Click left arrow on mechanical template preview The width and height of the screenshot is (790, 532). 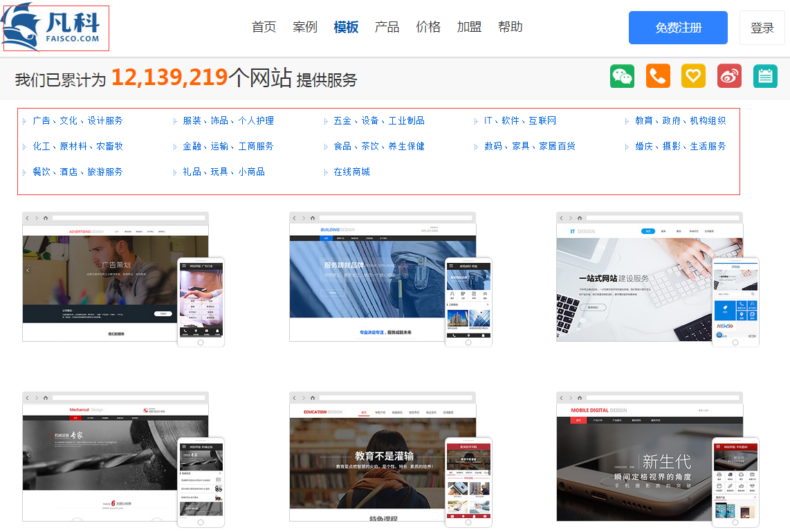pyautogui.click(x=28, y=455)
